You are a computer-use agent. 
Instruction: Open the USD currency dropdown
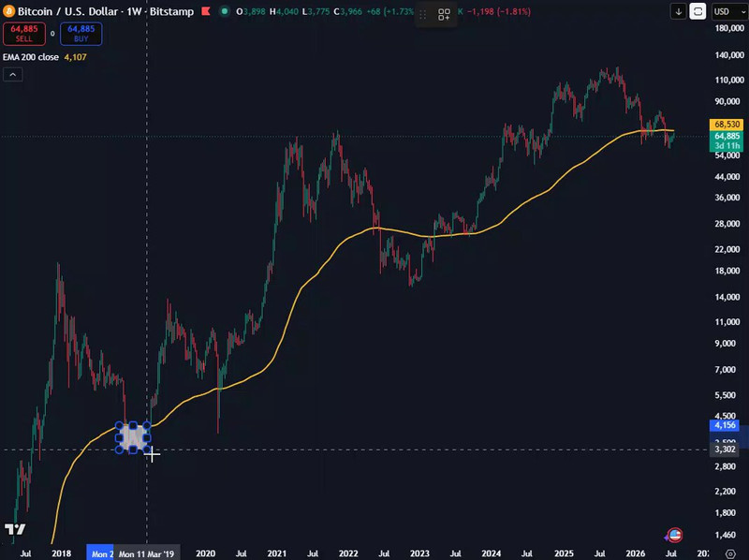[x=727, y=11]
